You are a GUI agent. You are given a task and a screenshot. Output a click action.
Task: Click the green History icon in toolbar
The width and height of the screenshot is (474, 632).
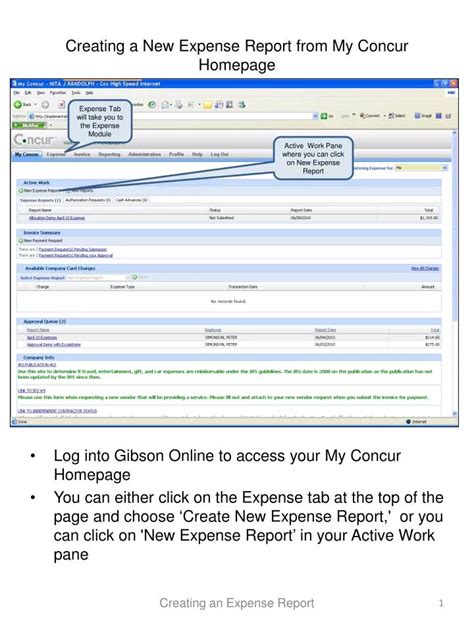(152, 104)
